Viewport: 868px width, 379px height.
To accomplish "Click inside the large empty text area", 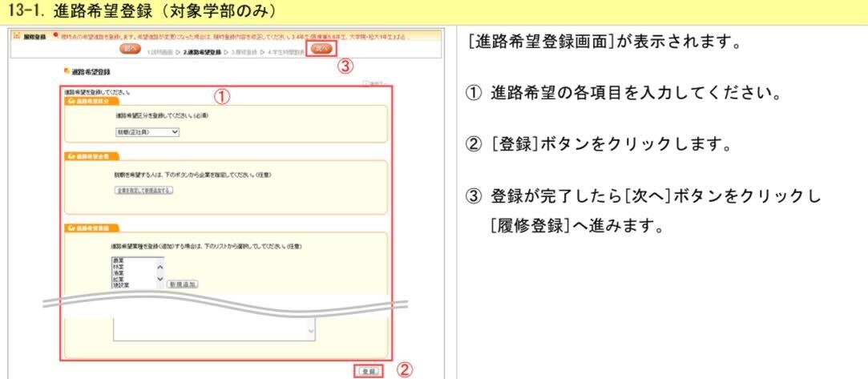I will [x=208, y=330].
